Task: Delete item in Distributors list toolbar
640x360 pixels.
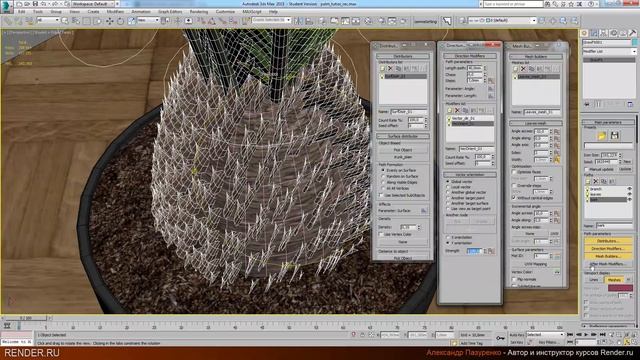Action: pyautogui.click(x=390, y=69)
